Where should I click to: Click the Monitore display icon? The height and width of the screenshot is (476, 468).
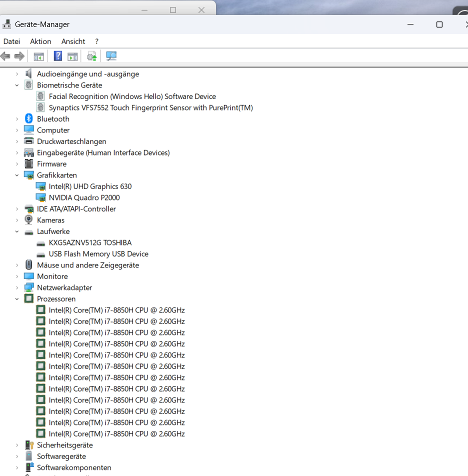click(29, 276)
